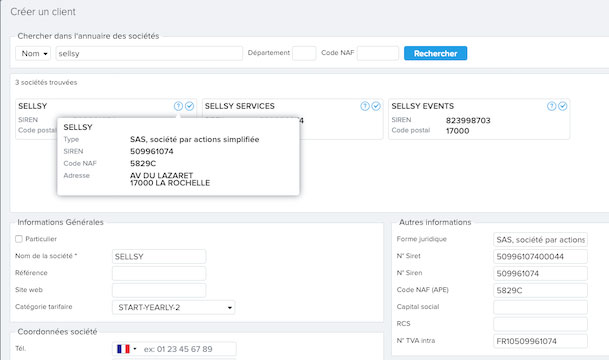Click the SELLSY SERVICES company name
609x360 pixels.
point(240,106)
